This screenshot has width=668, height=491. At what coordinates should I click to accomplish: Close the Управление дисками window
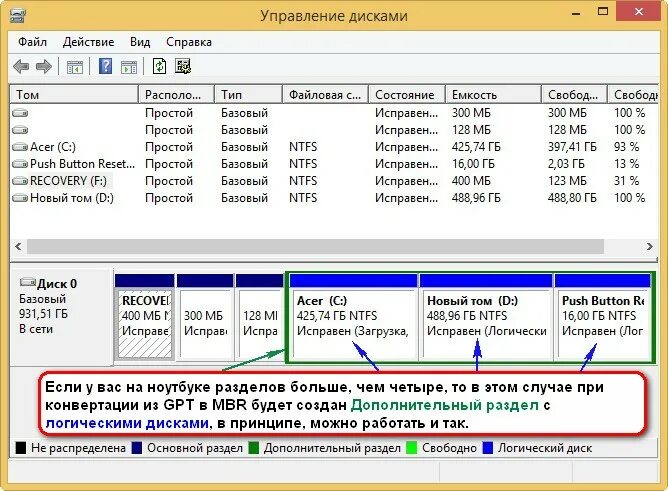click(638, 12)
